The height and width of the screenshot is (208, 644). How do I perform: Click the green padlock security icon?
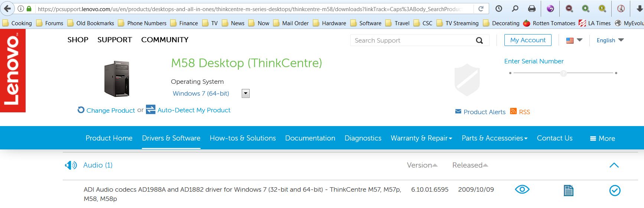point(29,9)
